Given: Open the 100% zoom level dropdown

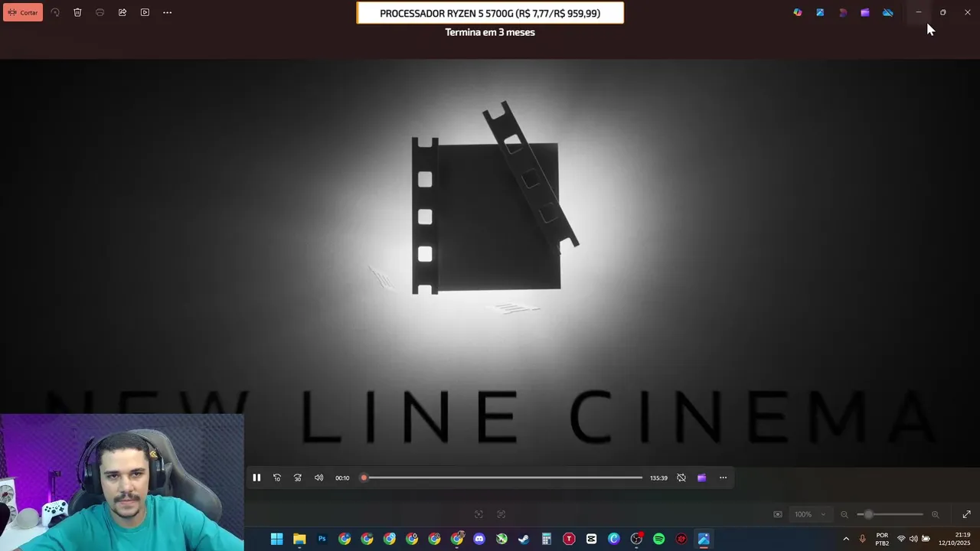Looking at the screenshot, I should (810, 514).
